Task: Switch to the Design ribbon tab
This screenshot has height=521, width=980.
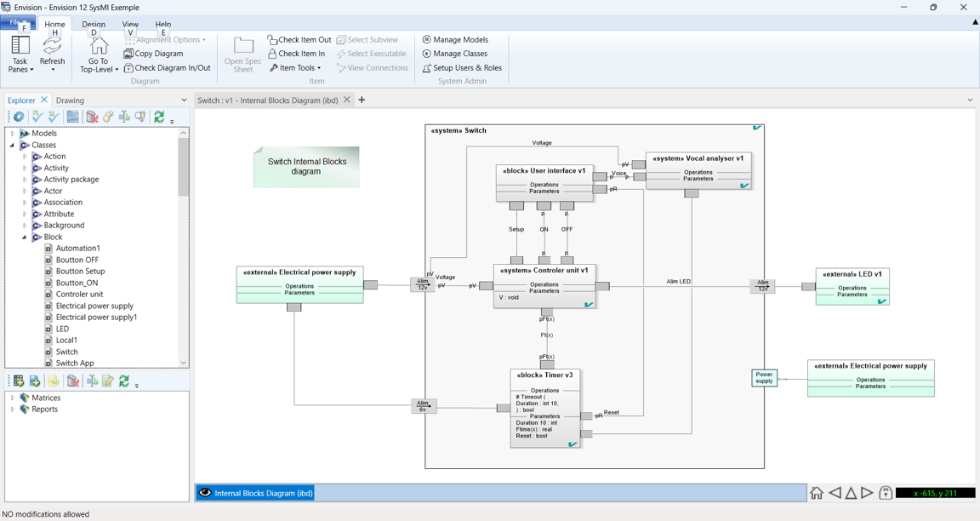Action: click(94, 25)
